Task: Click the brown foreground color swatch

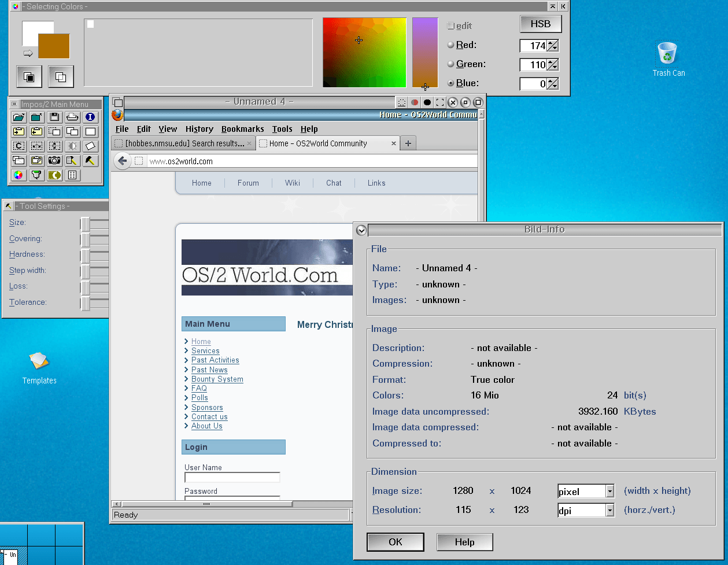Action: pos(54,46)
